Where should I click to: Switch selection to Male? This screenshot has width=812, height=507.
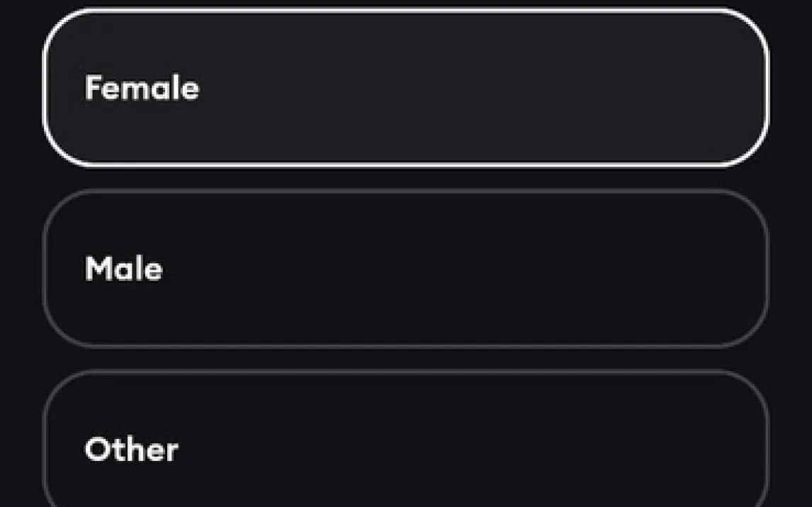[x=405, y=268]
